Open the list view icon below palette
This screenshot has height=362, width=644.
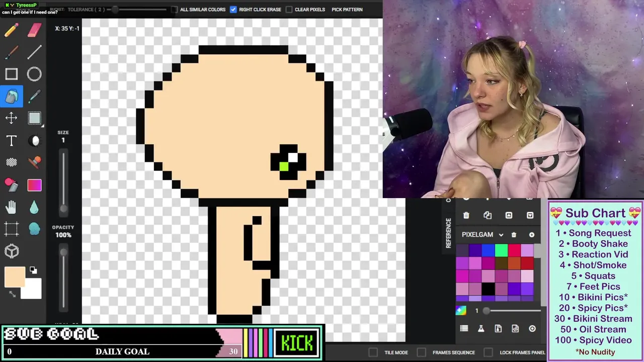(464, 328)
